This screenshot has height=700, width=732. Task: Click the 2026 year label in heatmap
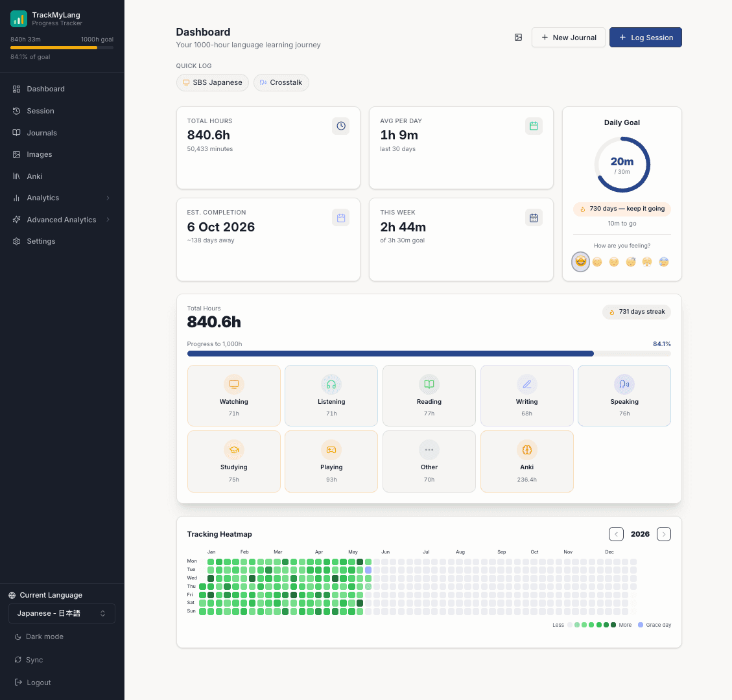point(640,534)
